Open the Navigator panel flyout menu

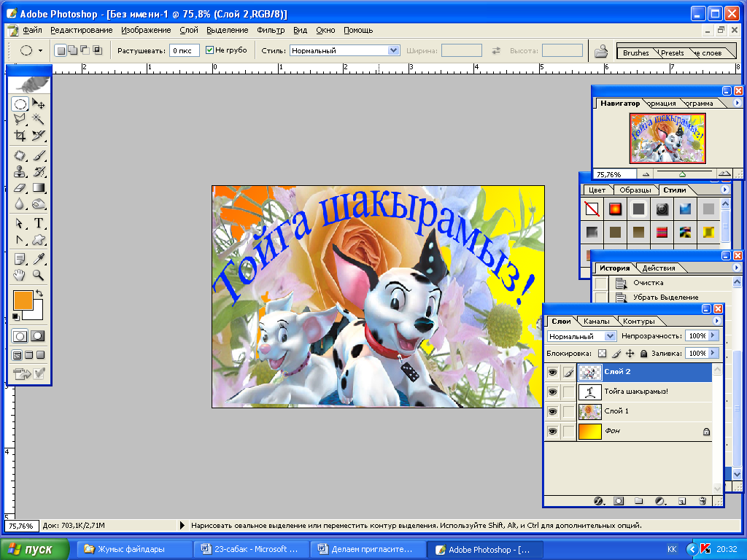click(x=737, y=103)
